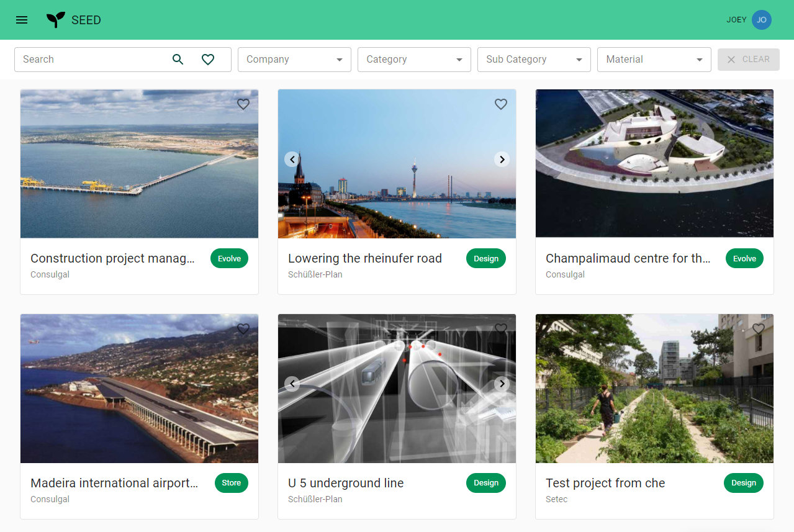794x532 pixels.
Task: Open the U 5 underground line title
Action: [x=346, y=483]
